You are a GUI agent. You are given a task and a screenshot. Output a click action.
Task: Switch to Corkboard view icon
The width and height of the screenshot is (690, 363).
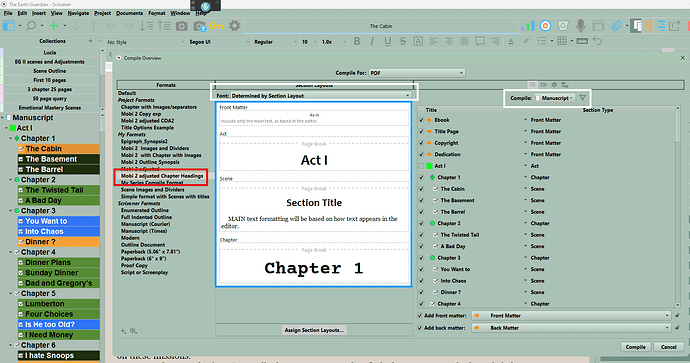point(649,26)
